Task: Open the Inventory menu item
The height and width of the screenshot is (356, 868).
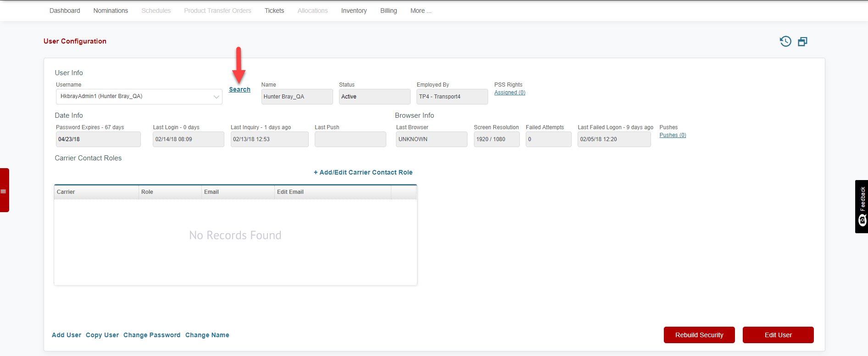Action: 354,11
